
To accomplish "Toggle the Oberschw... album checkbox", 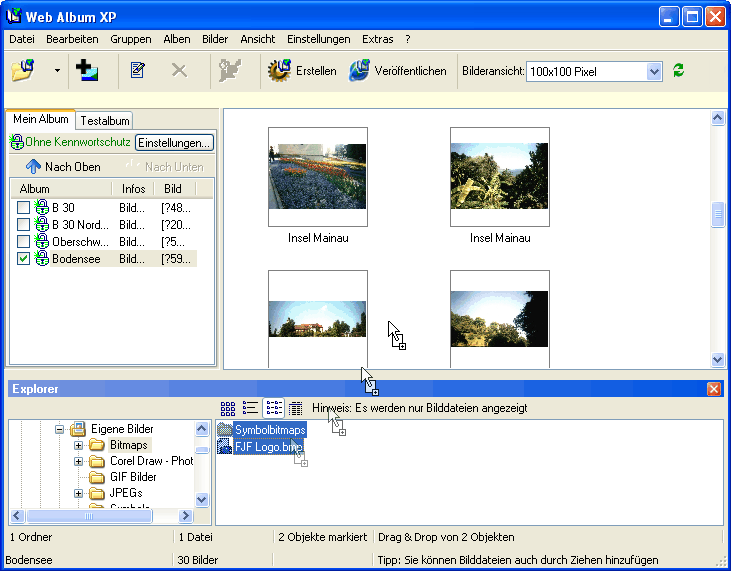I will tap(23, 241).
